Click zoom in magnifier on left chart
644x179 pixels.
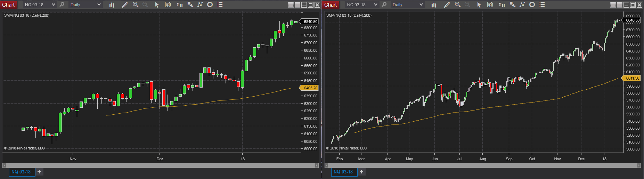click(x=136, y=5)
